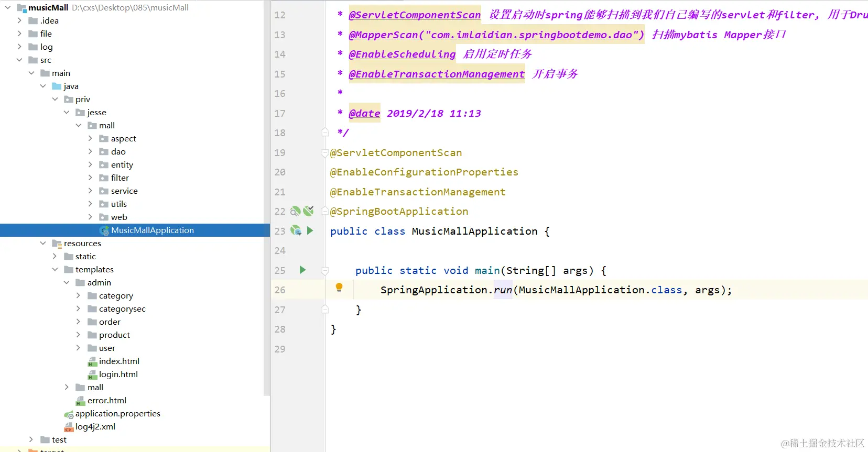Image resolution: width=868 pixels, height=452 pixels.
Task: Click the magnifier Spring gutter icon on line 22
Action: (x=296, y=211)
